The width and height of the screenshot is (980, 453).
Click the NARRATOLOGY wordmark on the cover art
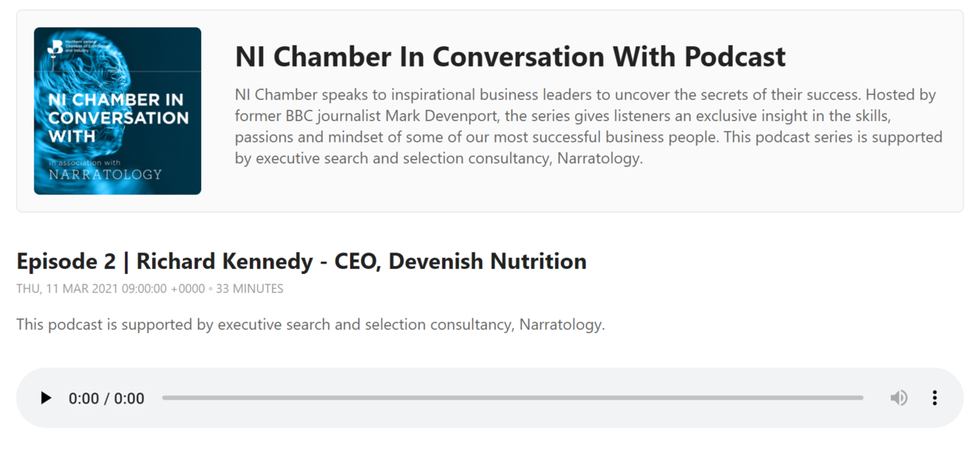click(105, 174)
